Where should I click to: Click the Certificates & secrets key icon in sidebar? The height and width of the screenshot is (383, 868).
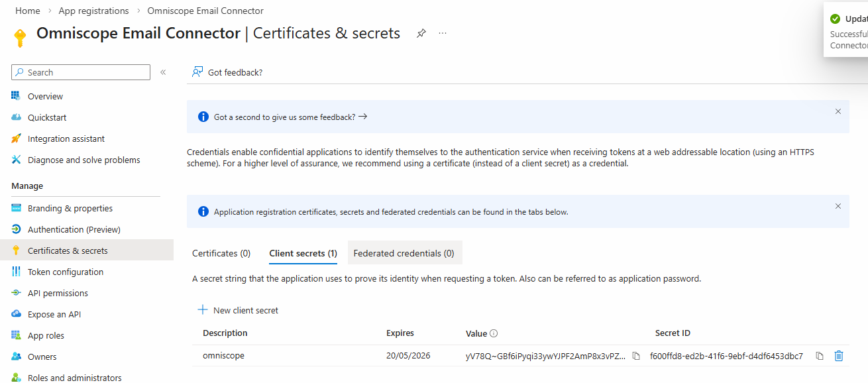click(17, 250)
